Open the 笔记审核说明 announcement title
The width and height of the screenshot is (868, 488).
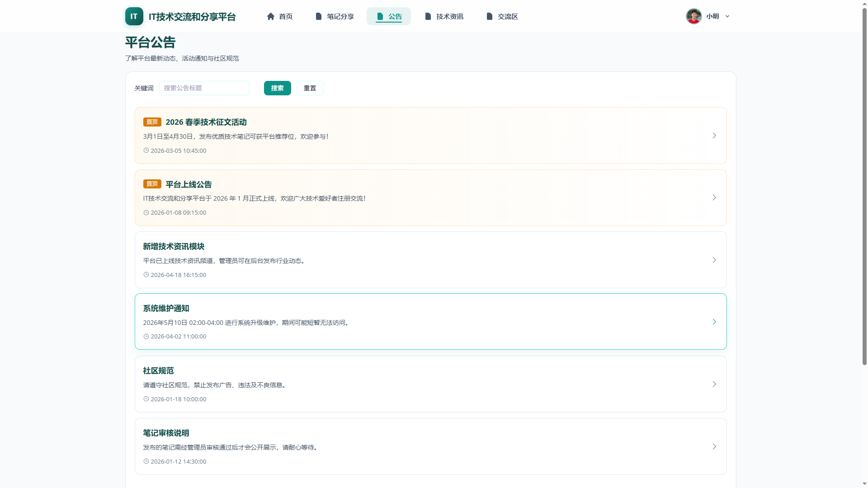166,433
